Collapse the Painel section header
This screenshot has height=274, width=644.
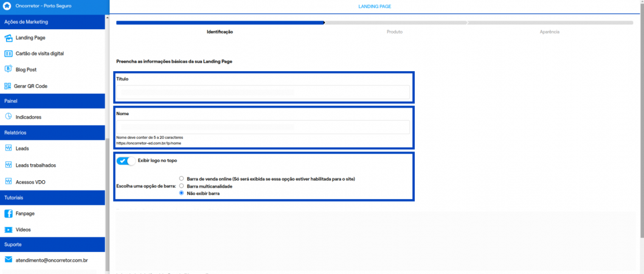coord(52,101)
